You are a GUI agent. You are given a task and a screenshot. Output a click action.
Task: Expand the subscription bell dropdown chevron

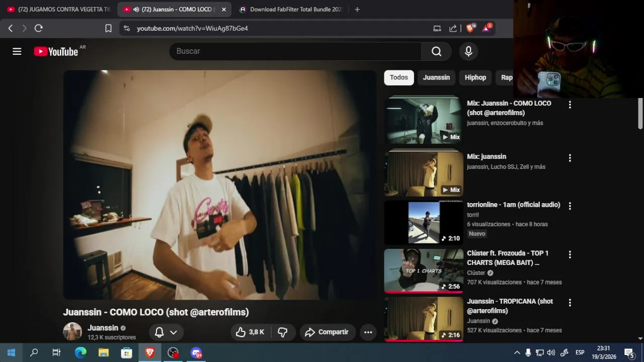174,332
